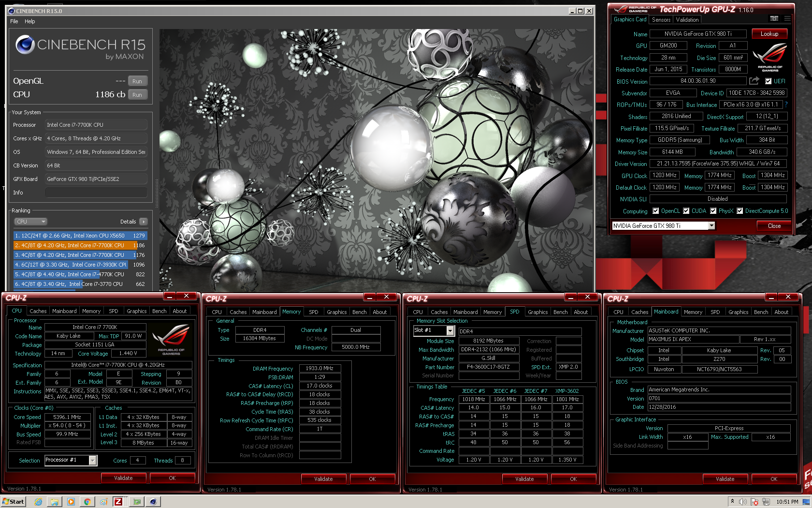Click the MAXIMUS IX APEX model field

pyautogui.click(x=693, y=340)
